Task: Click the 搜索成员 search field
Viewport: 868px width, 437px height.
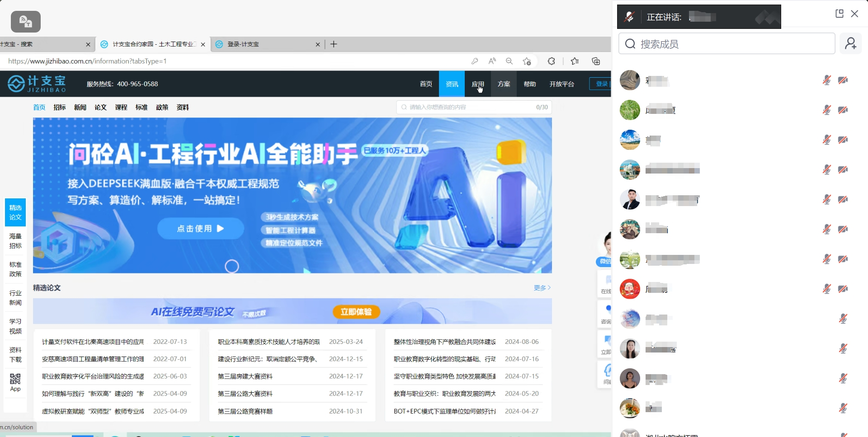Action: (x=726, y=44)
